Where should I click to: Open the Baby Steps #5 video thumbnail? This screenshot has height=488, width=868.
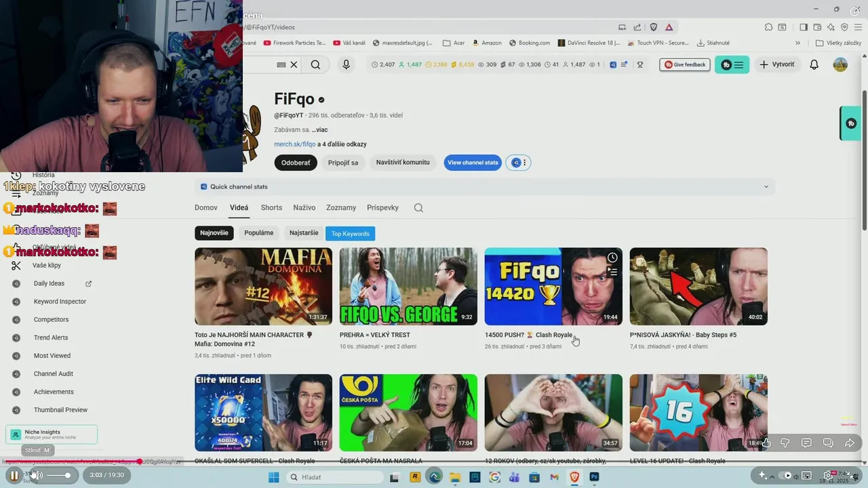coord(698,286)
